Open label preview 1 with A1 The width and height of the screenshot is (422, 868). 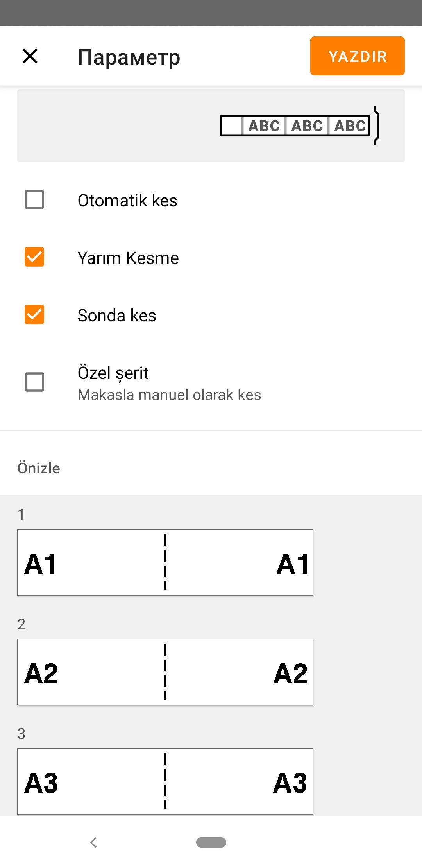[x=165, y=563]
